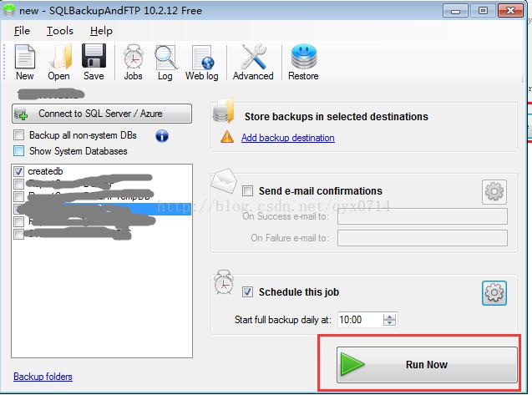Open e-mail confirmation settings gear
The image size is (532, 395).
point(494,192)
